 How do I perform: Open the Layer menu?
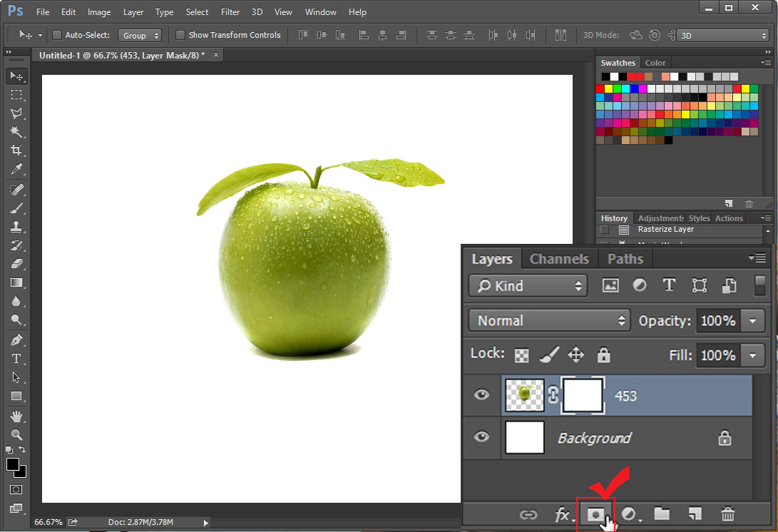point(133,12)
